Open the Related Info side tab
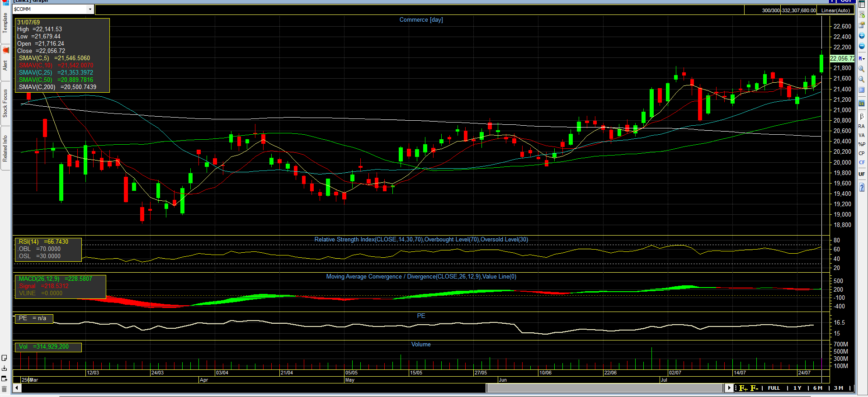Image resolution: width=868 pixels, height=397 pixels. [5, 148]
